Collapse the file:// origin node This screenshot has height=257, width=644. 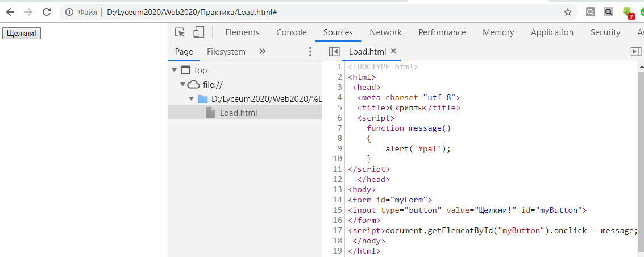(x=182, y=85)
